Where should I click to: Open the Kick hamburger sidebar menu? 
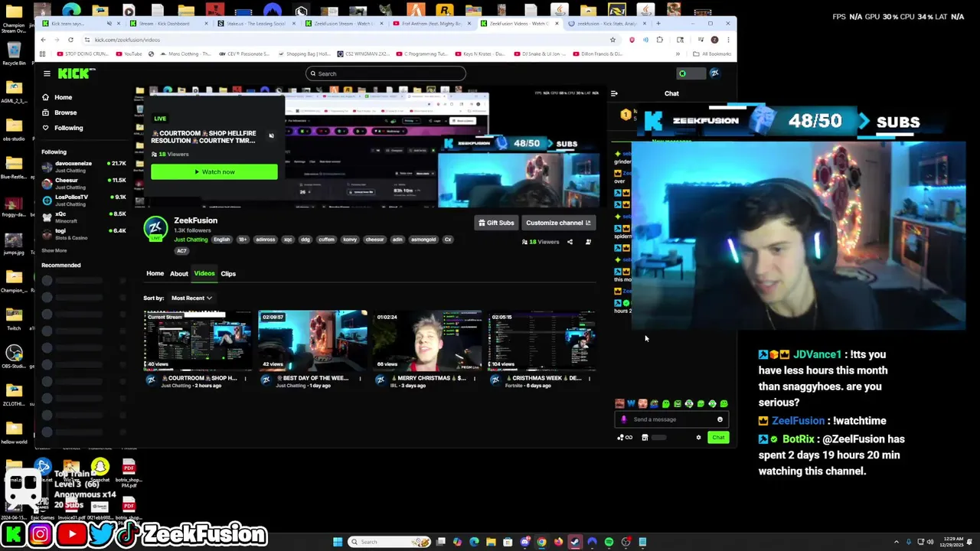[x=47, y=73]
